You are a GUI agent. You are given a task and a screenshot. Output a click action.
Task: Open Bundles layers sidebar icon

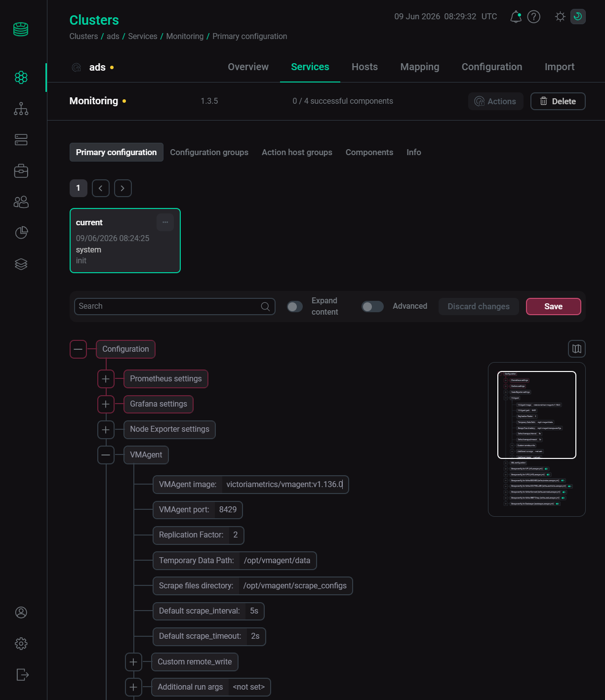tap(21, 264)
